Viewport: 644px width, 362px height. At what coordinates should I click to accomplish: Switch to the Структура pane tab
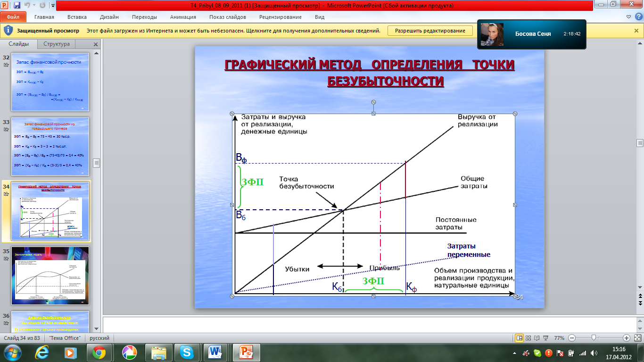point(57,44)
